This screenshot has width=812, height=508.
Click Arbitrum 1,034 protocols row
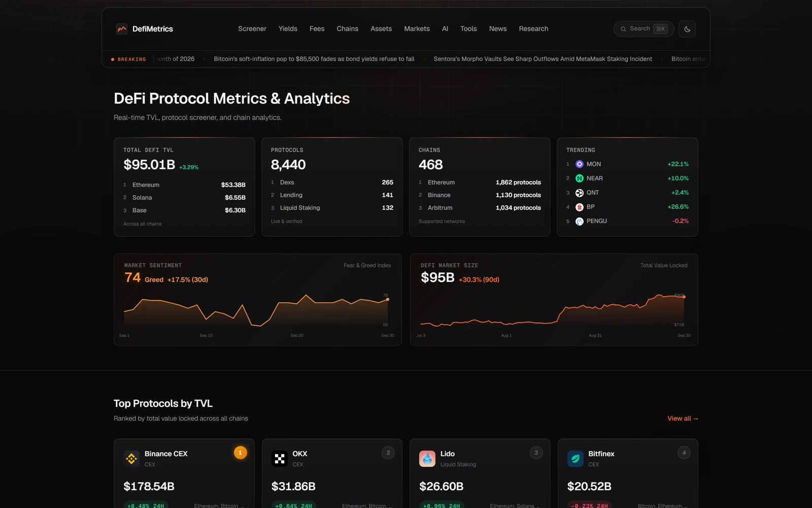pos(480,208)
